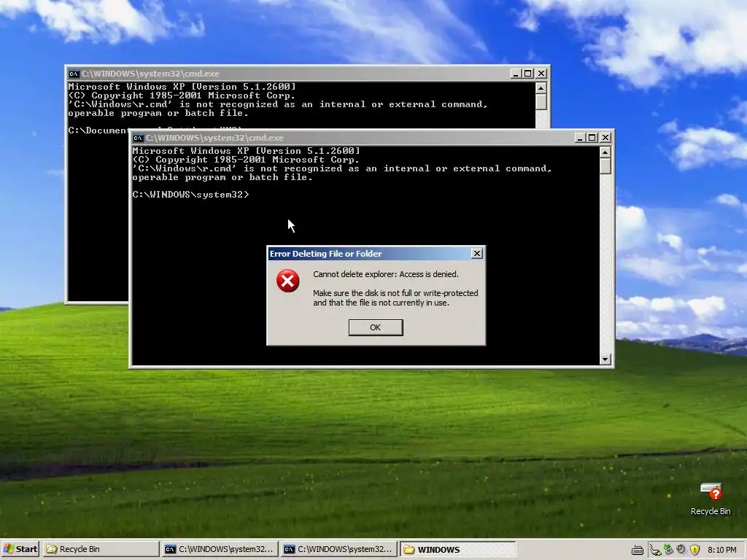Open the yellow security shield alert
Image resolution: width=747 pixels, height=560 pixels.
click(694, 550)
